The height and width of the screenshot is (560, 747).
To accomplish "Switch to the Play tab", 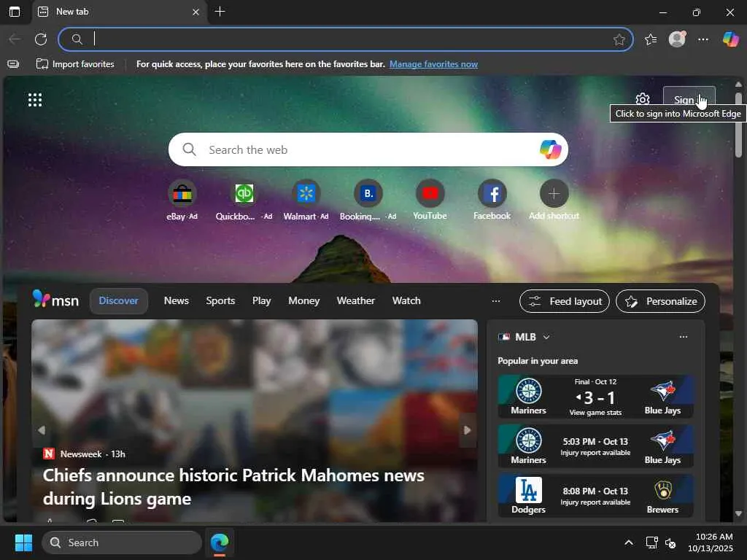I will [262, 301].
